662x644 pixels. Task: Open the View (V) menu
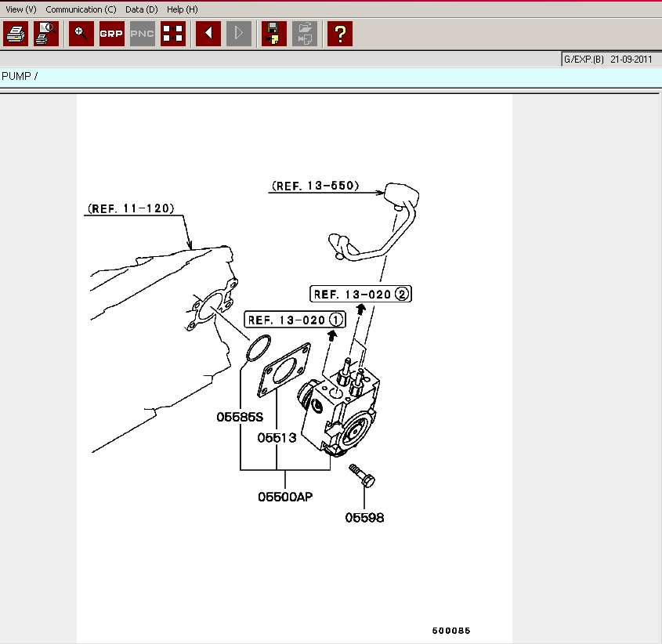(x=21, y=9)
